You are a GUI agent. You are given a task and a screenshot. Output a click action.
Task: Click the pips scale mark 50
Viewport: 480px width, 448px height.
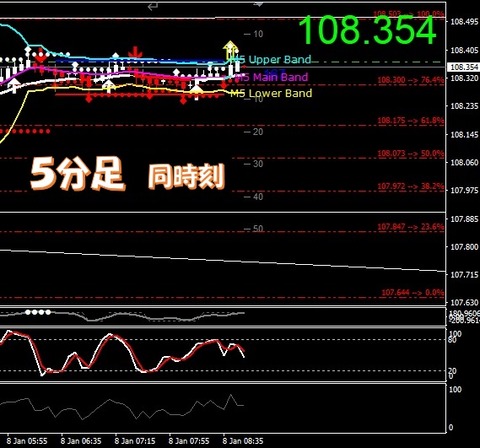pyautogui.click(x=254, y=229)
